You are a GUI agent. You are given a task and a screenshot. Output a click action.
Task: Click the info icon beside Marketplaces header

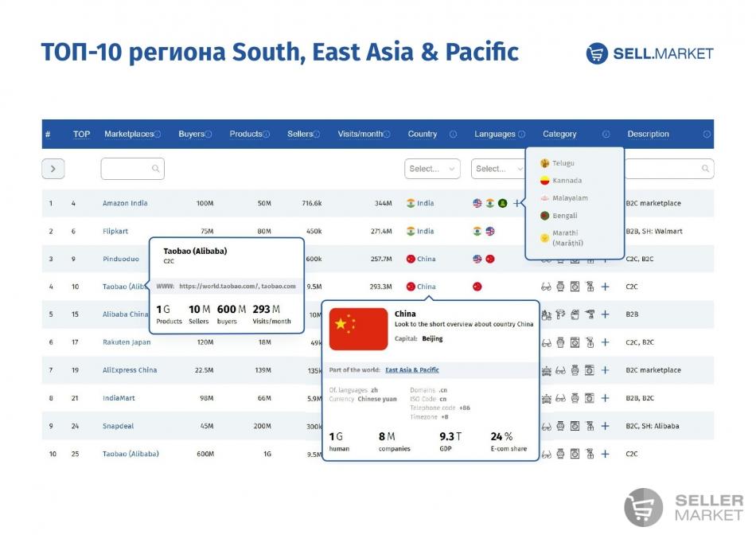pos(158,134)
